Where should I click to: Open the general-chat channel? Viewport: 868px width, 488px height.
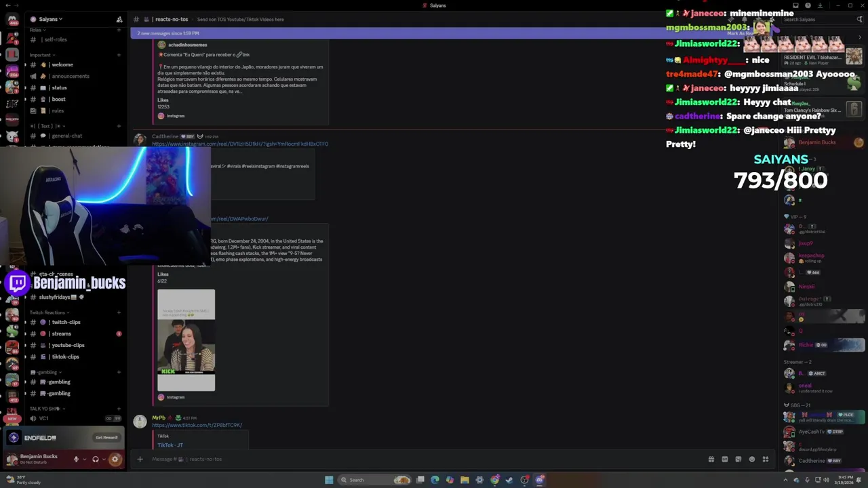coord(66,136)
